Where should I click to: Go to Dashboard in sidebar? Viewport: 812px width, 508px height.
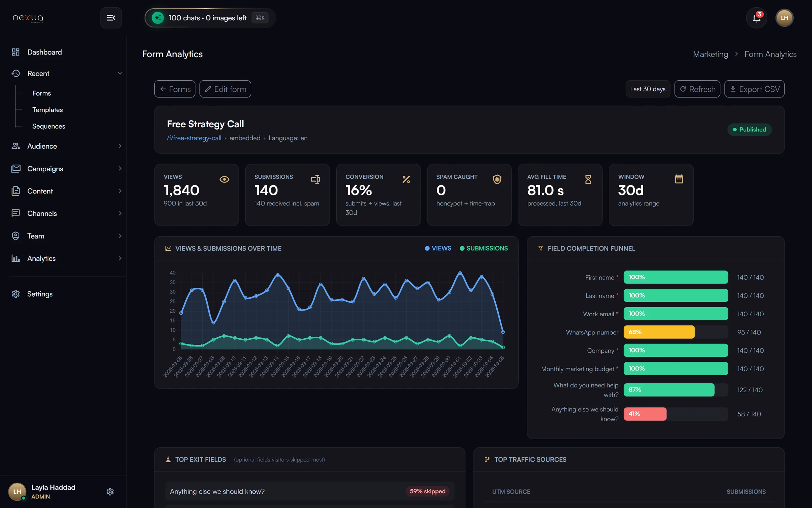coord(44,52)
